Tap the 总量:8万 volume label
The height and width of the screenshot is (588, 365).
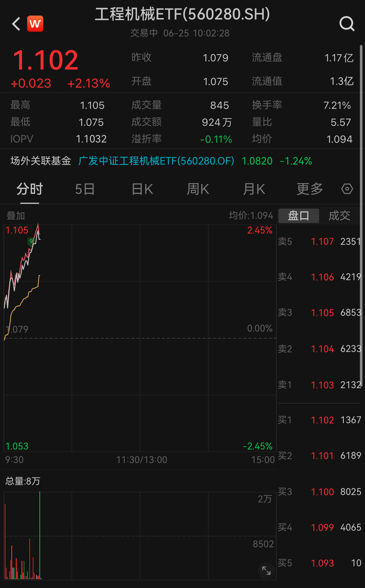tap(23, 481)
